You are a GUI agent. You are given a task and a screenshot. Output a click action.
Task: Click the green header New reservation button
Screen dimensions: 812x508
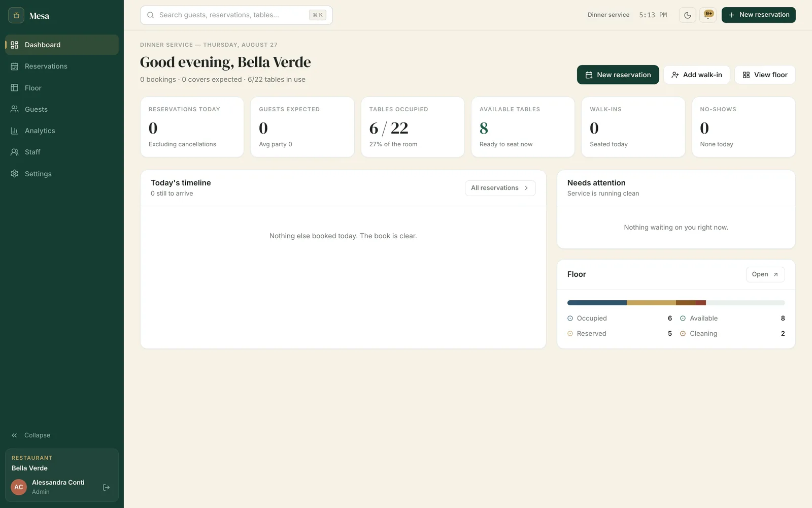(618, 75)
